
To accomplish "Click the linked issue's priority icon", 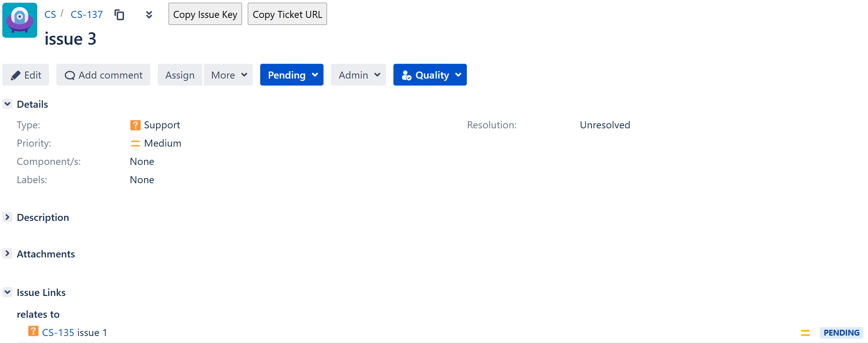I will (805, 333).
